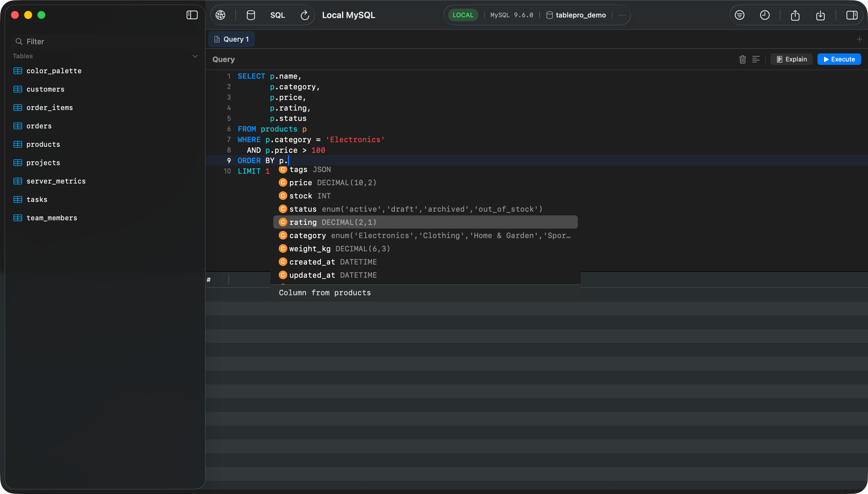868x494 pixels.
Task: Toggle the left sidebar panel
Action: [192, 15]
